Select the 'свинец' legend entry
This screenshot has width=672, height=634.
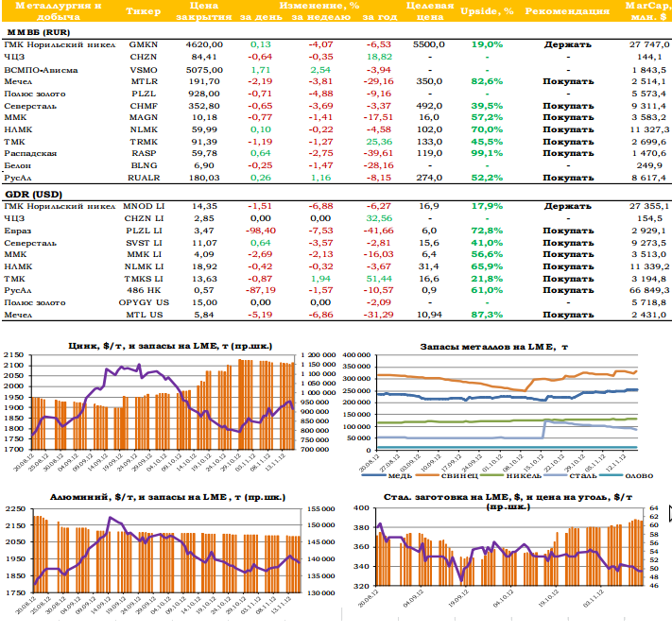tap(447, 475)
